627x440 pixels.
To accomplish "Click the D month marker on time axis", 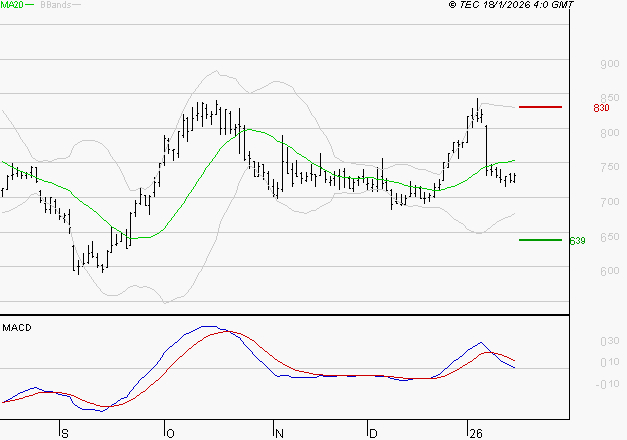I will point(373,434).
